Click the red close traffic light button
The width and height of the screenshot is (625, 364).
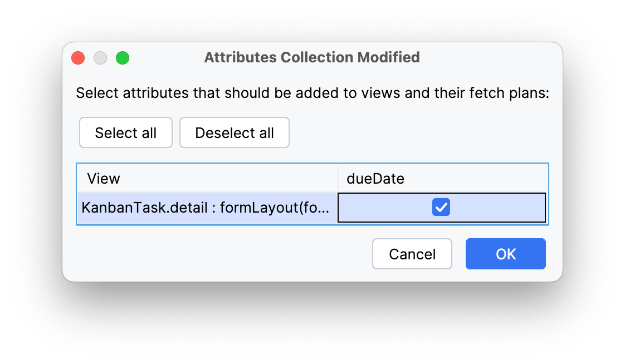tap(77, 57)
